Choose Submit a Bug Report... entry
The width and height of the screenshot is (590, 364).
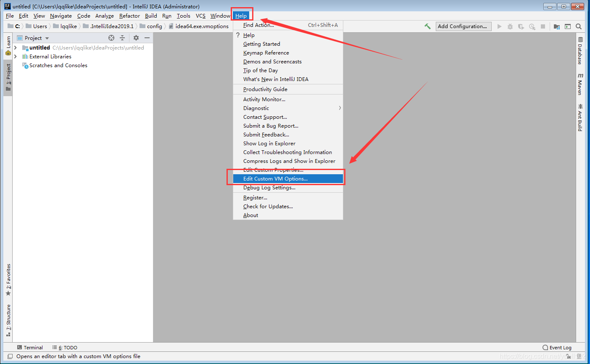[x=288, y=126]
